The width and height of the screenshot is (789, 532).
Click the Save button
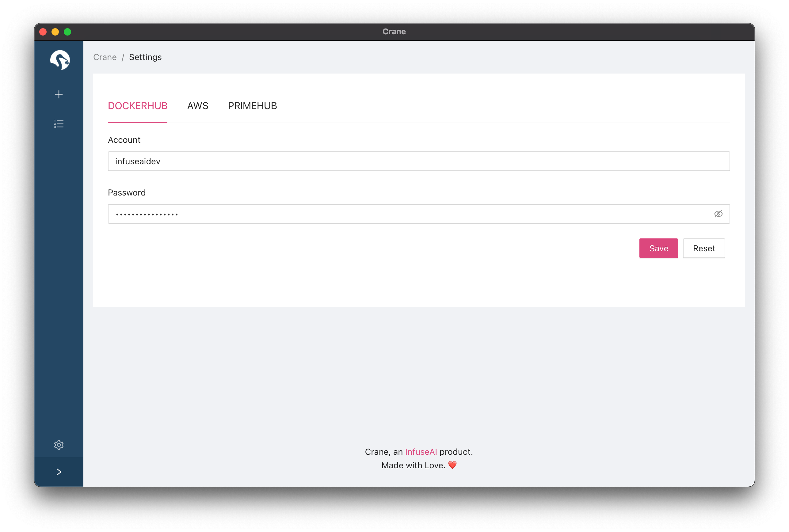[658, 248]
